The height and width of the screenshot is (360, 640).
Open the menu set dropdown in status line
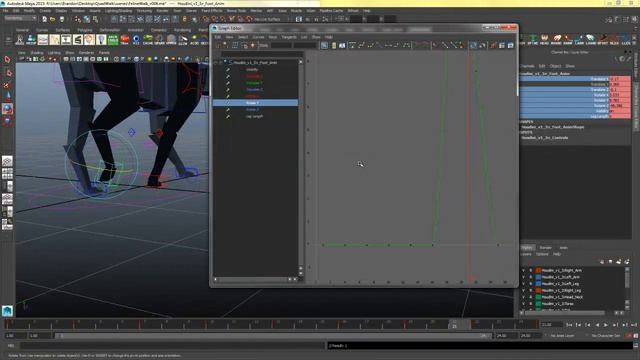pos(20,18)
